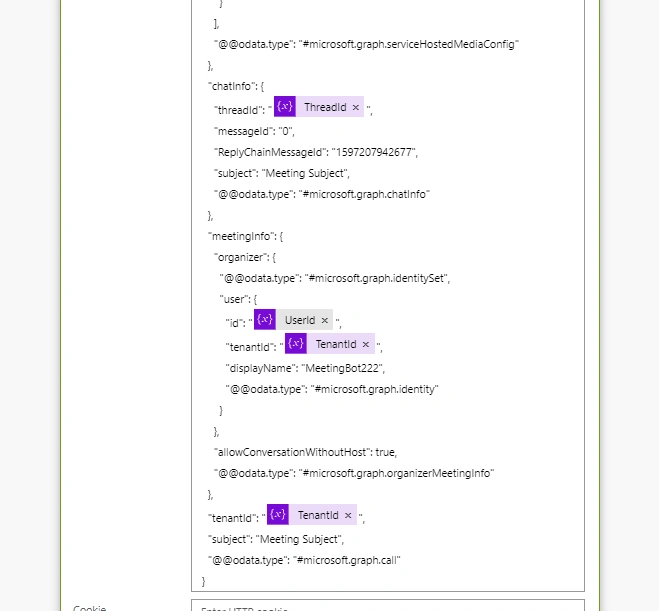This screenshot has width=659, height=611.
Task: Place cursor in the MeetingBot222 displayName value
Action: tap(342, 369)
